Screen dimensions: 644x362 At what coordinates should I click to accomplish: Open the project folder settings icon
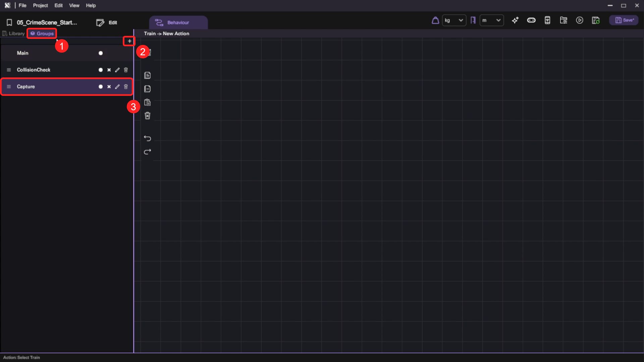(x=563, y=20)
